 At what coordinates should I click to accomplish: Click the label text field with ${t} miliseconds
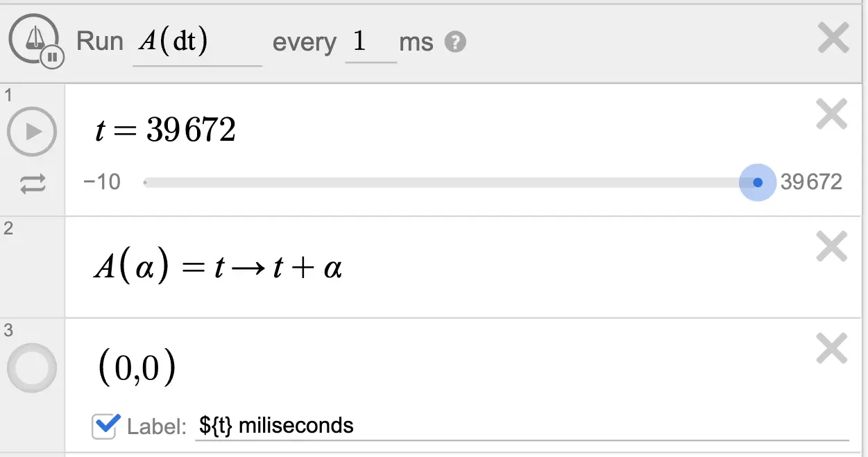520,425
